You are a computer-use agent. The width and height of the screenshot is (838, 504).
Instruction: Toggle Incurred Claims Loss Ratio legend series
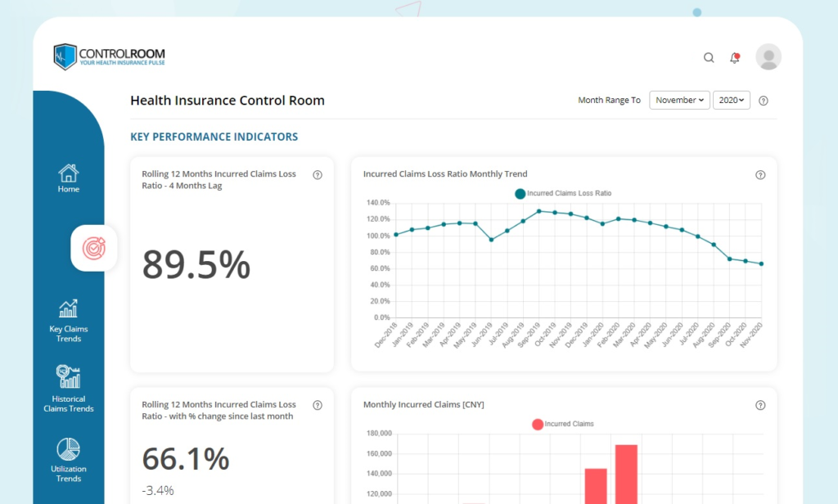[563, 193]
